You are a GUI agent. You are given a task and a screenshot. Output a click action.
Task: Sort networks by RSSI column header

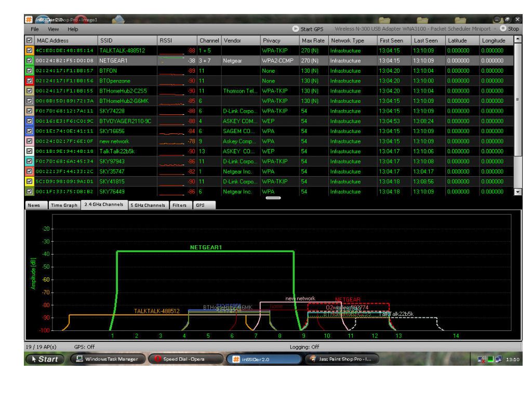coord(177,41)
